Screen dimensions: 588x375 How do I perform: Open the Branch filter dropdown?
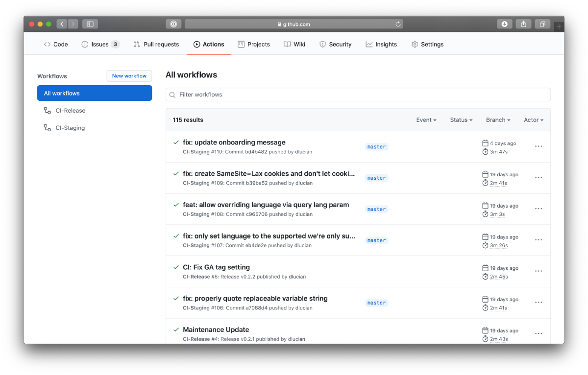coord(498,119)
